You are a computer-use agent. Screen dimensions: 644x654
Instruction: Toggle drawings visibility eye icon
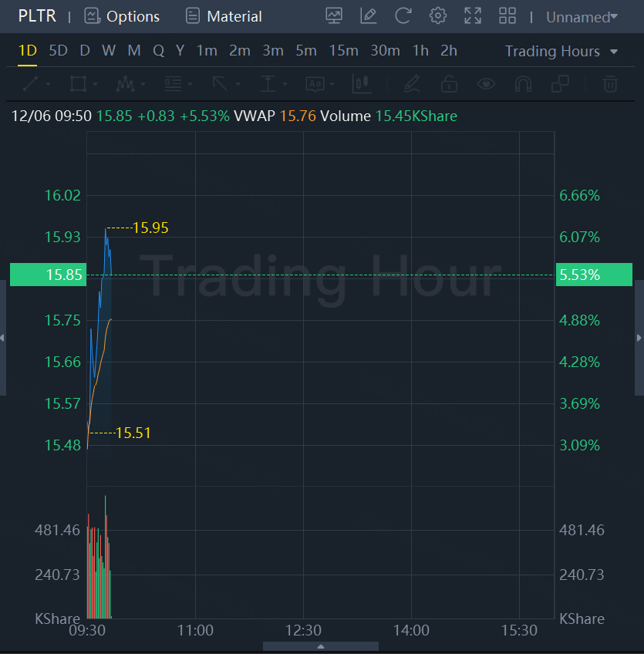tap(486, 83)
